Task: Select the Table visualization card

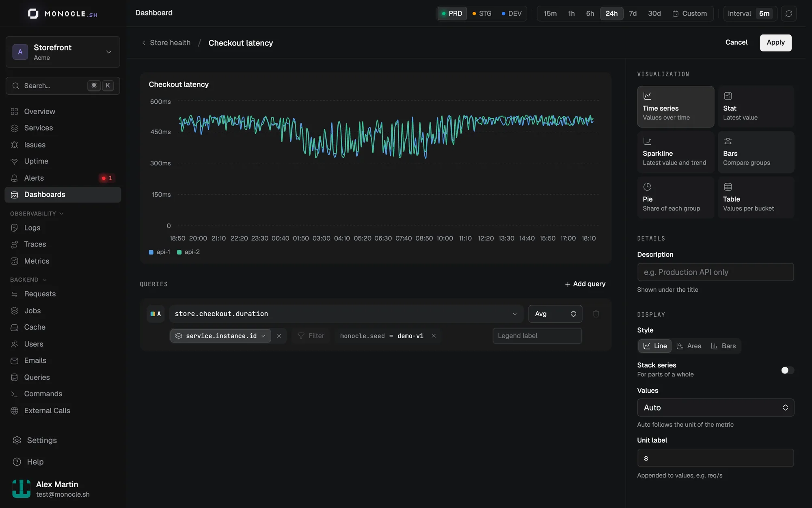Action: (756, 198)
